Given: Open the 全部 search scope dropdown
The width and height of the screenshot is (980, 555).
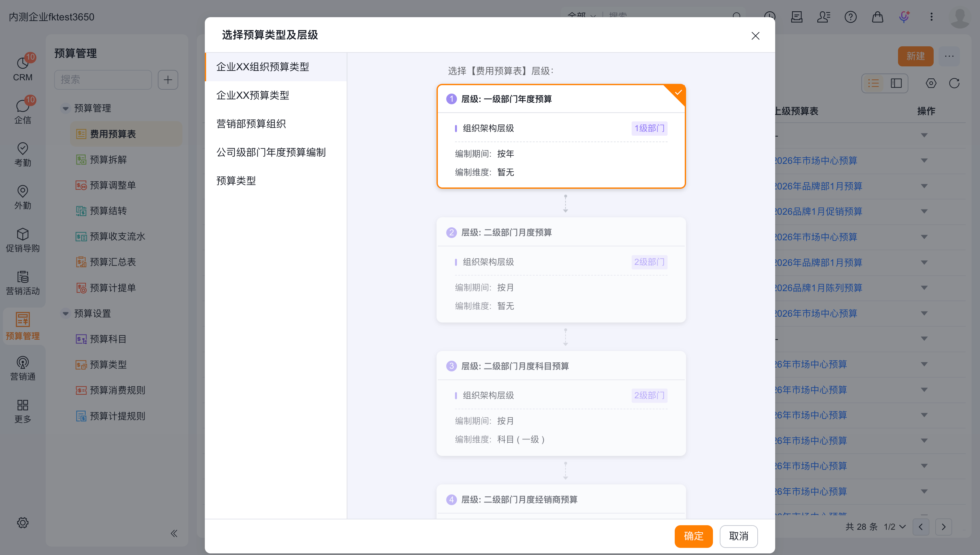Looking at the screenshot, I should point(581,16).
